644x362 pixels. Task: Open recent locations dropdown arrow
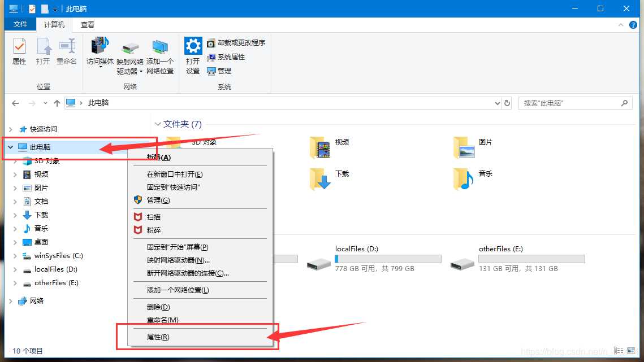tap(45, 103)
